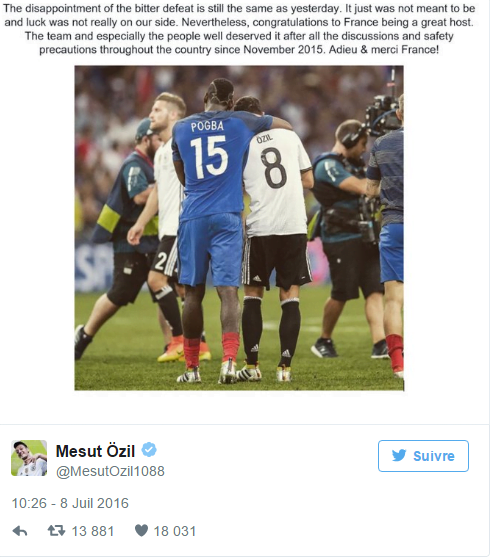Viewport: 497px width, 557px height.
Task: Follow the account via the Suivre label
Action: (434, 456)
